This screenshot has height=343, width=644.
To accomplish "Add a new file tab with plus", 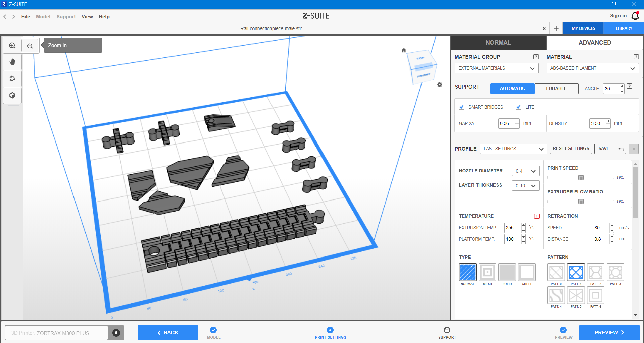I will pyautogui.click(x=556, y=28).
